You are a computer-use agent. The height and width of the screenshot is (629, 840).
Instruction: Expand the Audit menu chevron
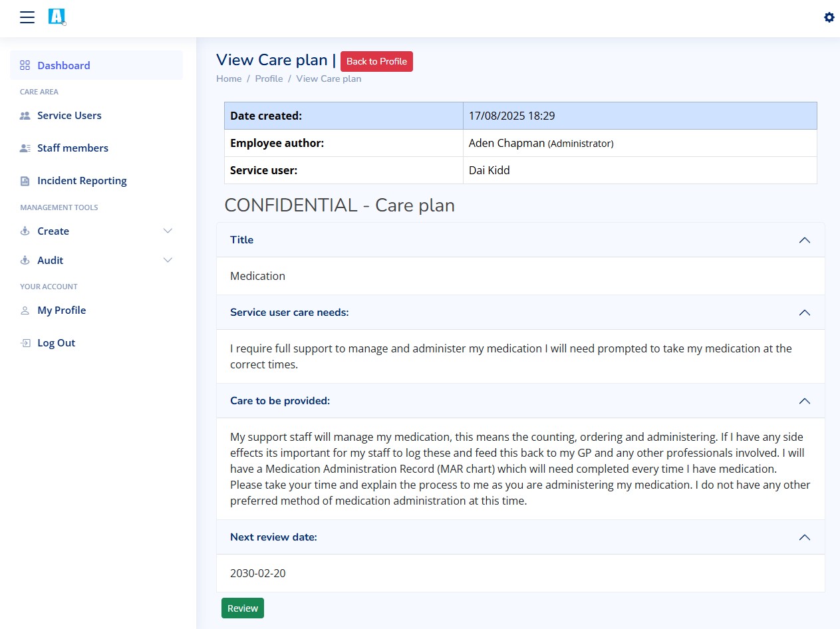(x=168, y=261)
